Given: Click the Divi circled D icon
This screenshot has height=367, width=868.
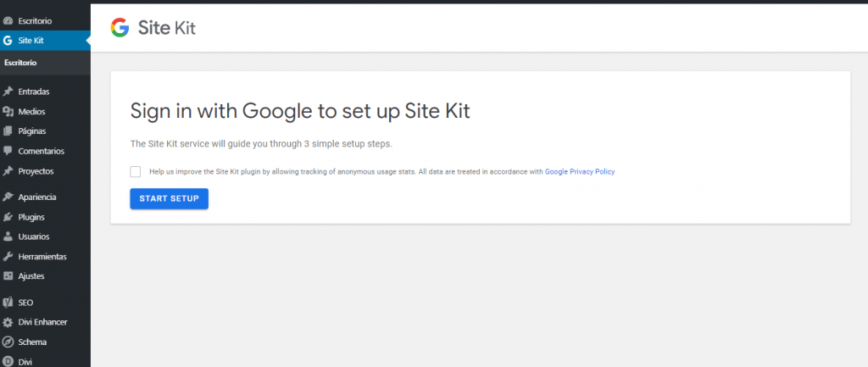Looking at the screenshot, I should coord(8,362).
